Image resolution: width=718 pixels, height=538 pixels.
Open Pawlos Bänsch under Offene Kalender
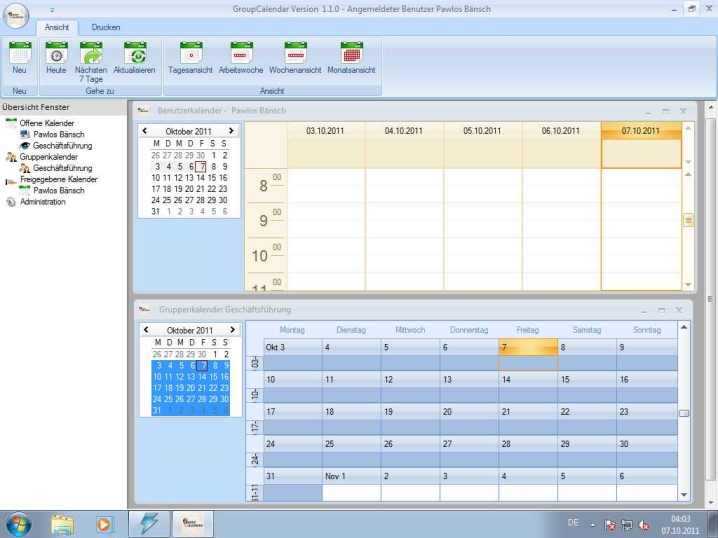[58, 134]
